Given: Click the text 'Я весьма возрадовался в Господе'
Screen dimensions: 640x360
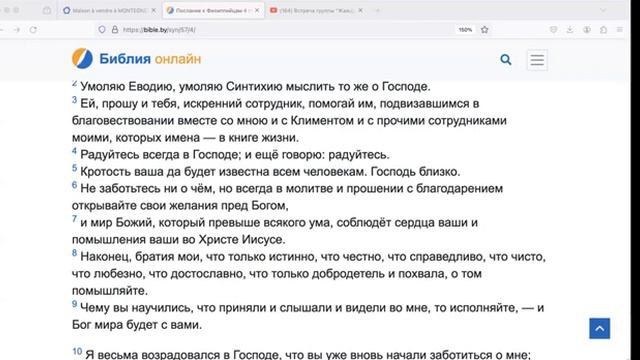Looking at the screenshot, I should pos(182,355).
